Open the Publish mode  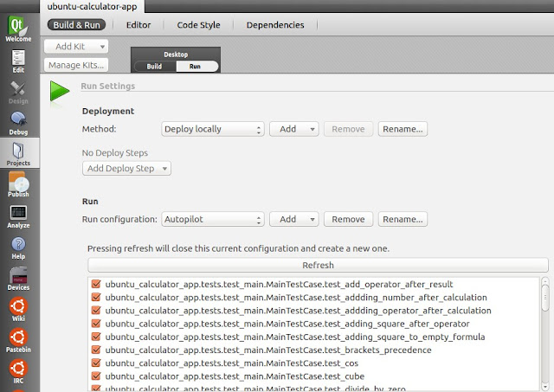click(18, 184)
